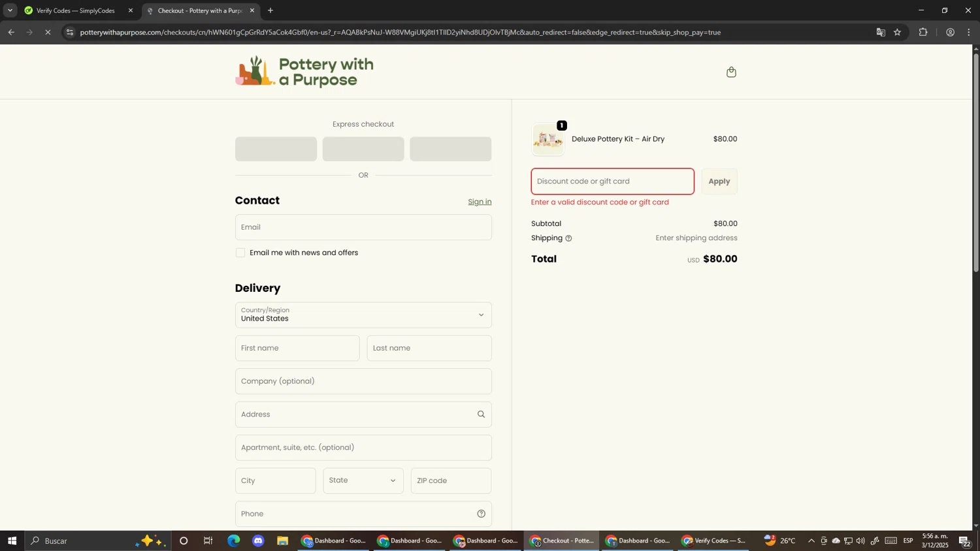Click third express checkout button placeholder
This screenshot has height=551, width=980.
451,149
